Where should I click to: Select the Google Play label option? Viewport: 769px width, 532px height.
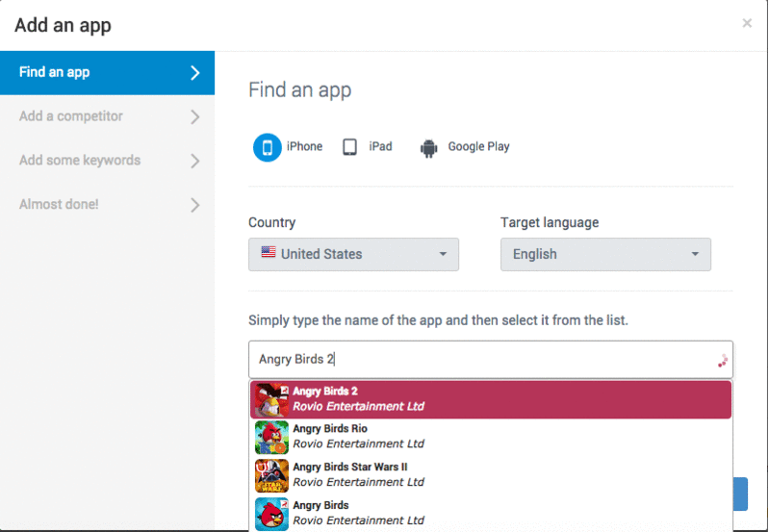pos(478,146)
